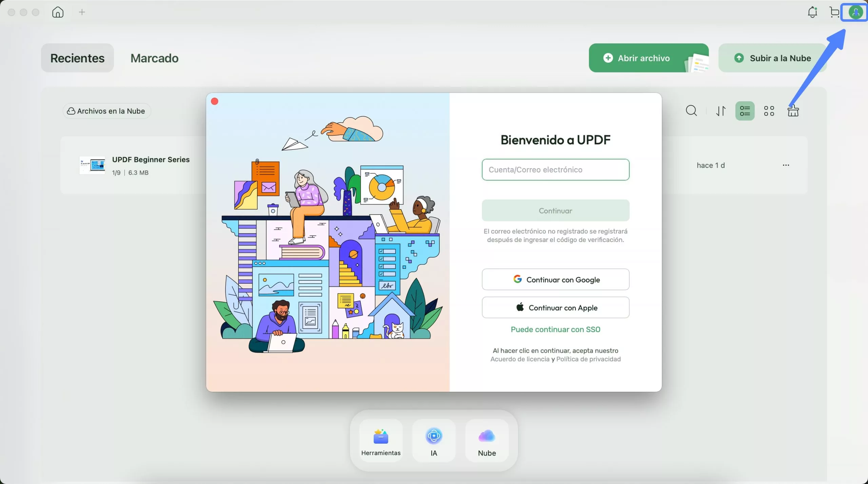Switch to list view
The height and width of the screenshot is (484, 868).
pos(745,111)
